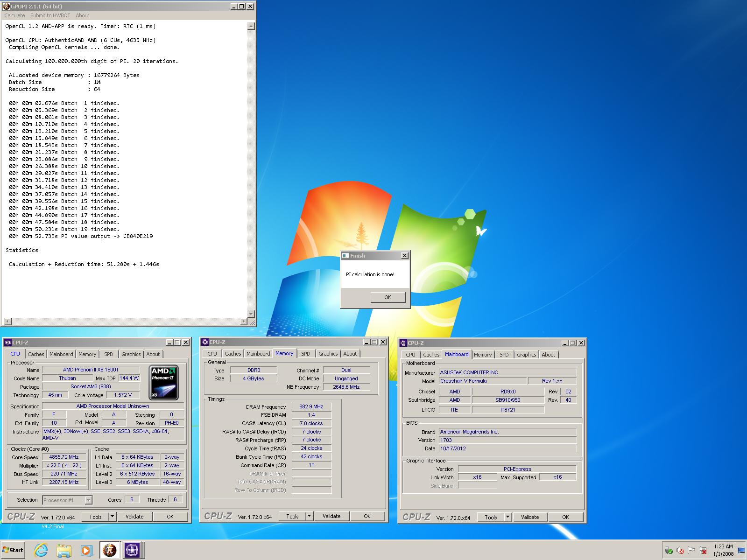Click processor name AMD Phenom II X6 1600T

coord(91,370)
